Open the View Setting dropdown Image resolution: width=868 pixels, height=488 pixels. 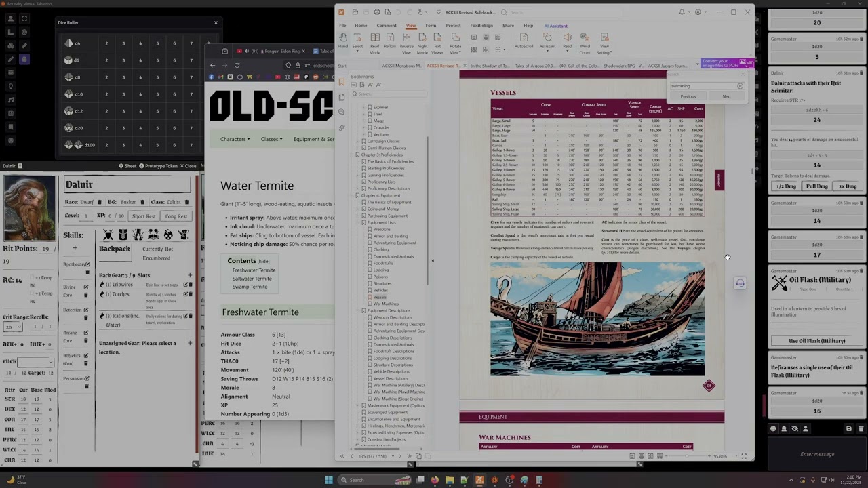[x=604, y=43]
